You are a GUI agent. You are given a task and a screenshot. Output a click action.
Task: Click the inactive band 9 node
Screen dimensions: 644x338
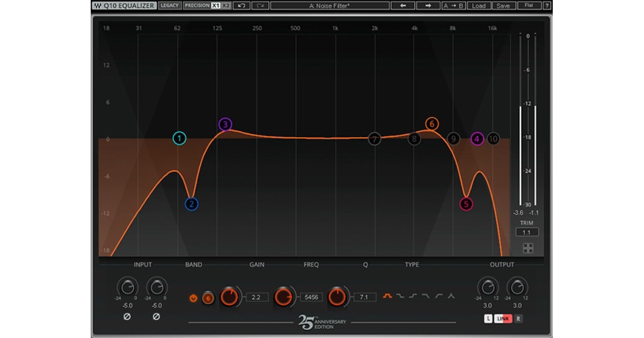(x=453, y=139)
